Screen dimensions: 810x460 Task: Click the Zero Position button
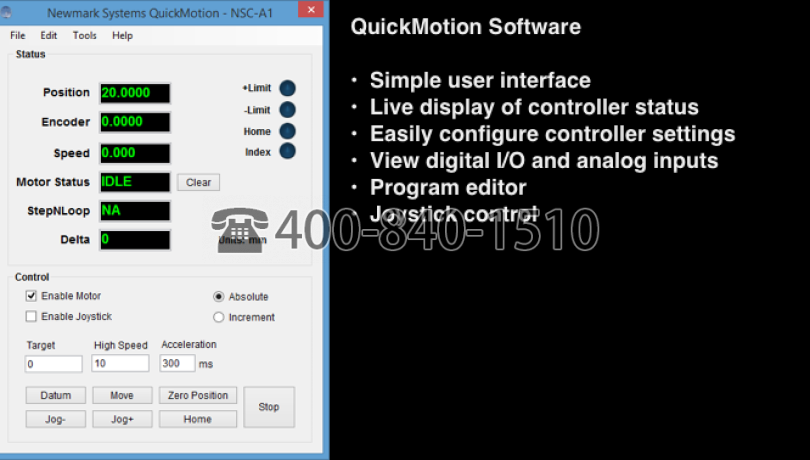[198, 395]
